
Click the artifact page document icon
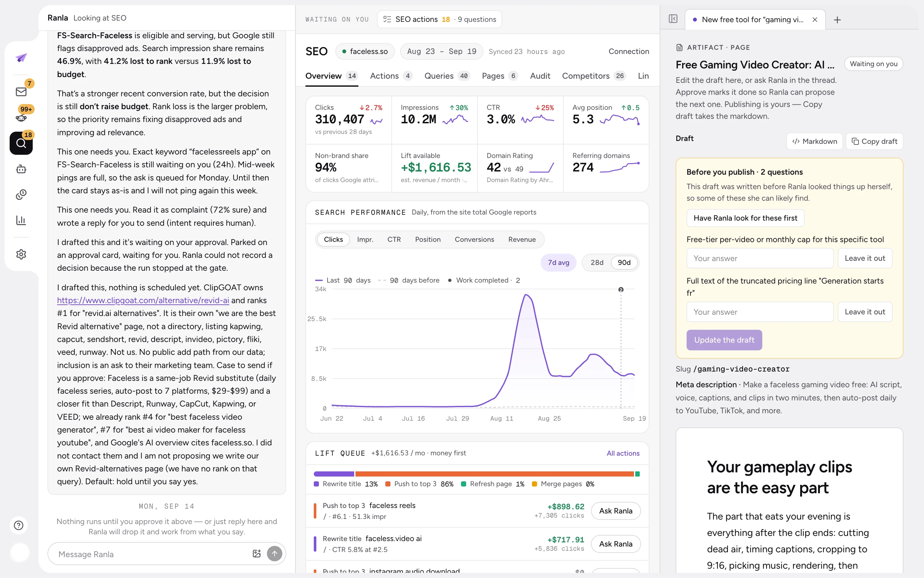[x=679, y=48]
